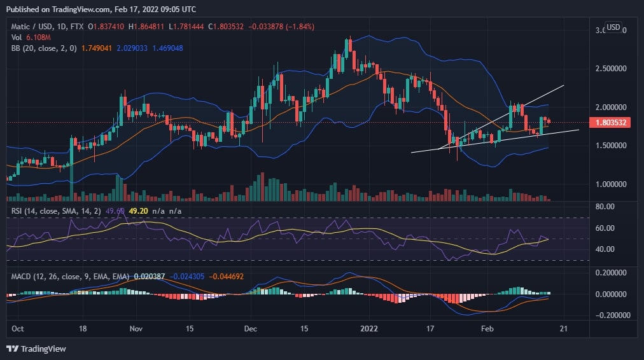The width and height of the screenshot is (644, 360).
Task: Click the change value -0.033878 (-1.84%)
Action: tap(281, 27)
